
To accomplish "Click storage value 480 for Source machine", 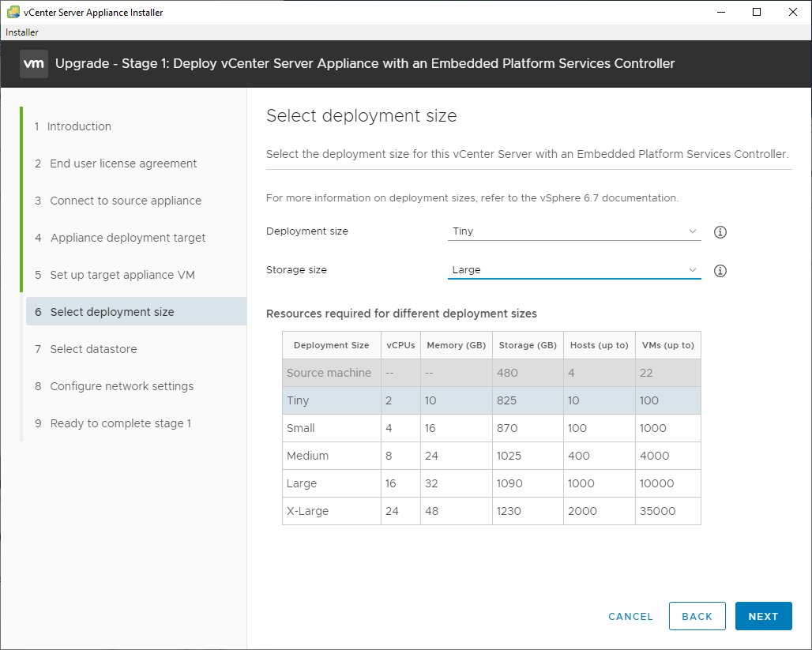I will point(507,373).
